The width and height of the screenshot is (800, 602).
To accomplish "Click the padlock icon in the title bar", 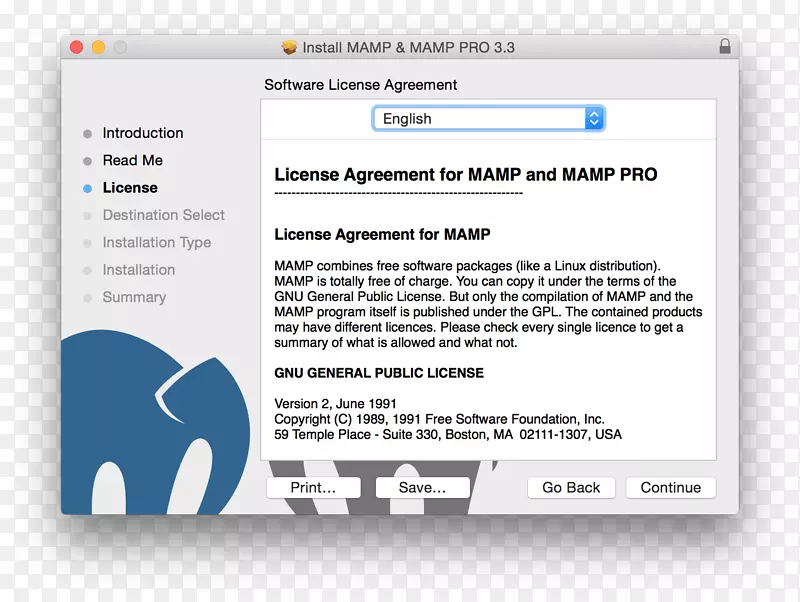I will click(727, 47).
